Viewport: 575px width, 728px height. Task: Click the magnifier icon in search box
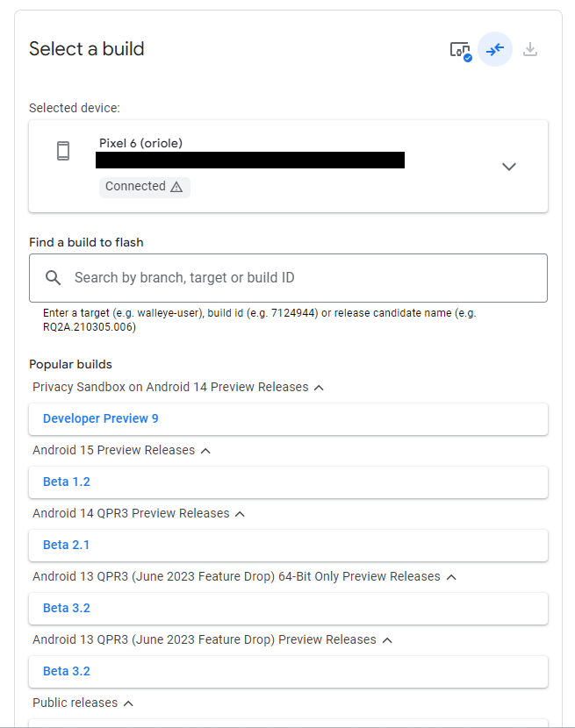(x=54, y=278)
